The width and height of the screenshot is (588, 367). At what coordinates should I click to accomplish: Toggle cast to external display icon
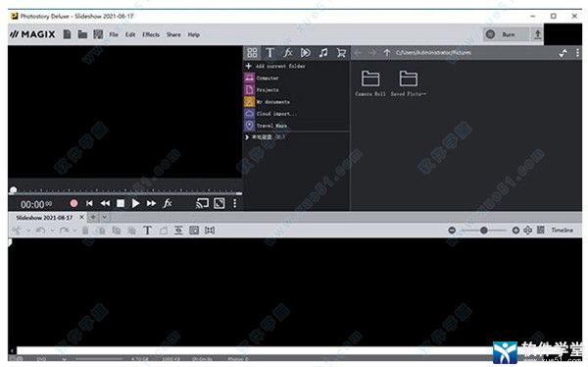click(202, 203)
